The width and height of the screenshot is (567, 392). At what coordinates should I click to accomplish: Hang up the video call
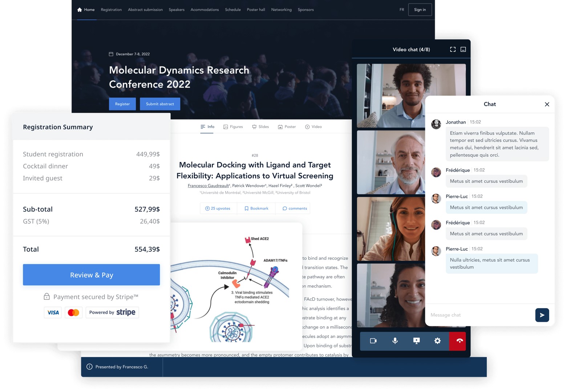[x=459, y=341]
